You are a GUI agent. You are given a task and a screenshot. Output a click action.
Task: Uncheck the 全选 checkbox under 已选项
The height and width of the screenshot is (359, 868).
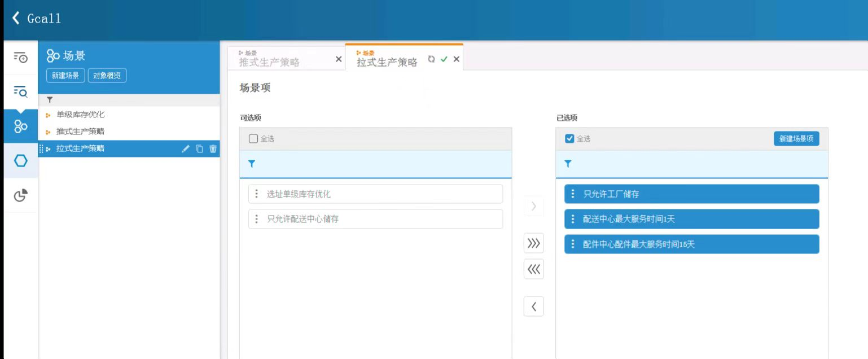[x=569, y=139]
